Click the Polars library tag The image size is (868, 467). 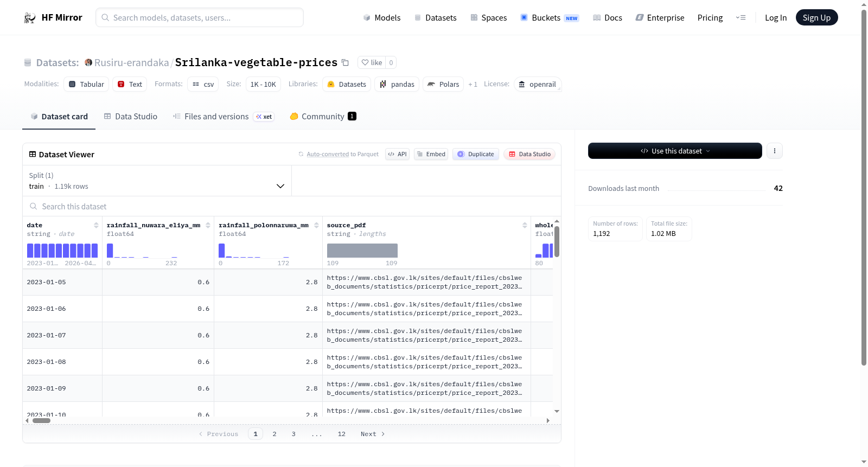click(x=443, y=84)
